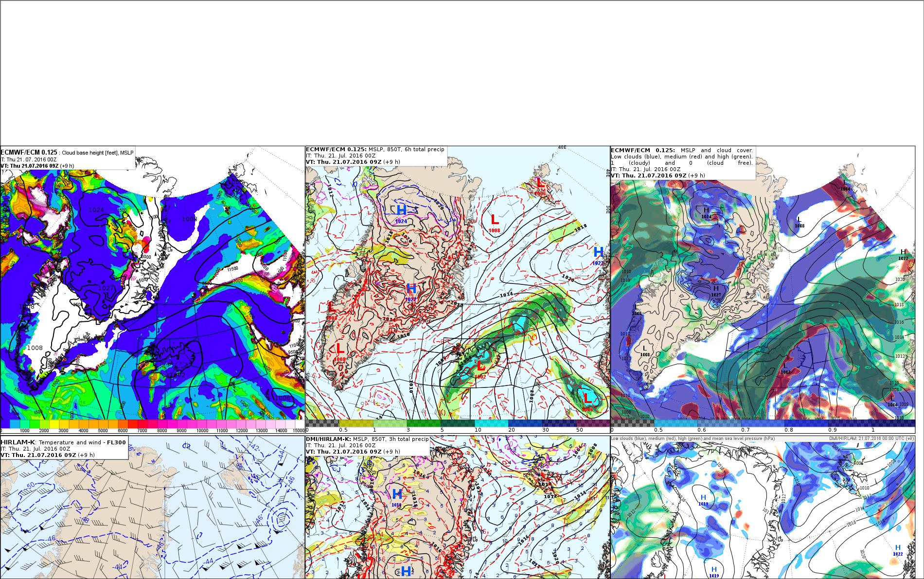Click the 'DMI/HIRLAM-K: MSLP, 850T, 3h total precip' title
This screenshot has width=924, height=579.
click(x=367, y=439)
